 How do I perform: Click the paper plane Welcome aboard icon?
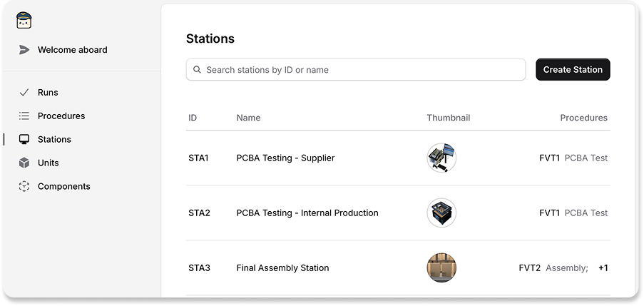[24, 50]
